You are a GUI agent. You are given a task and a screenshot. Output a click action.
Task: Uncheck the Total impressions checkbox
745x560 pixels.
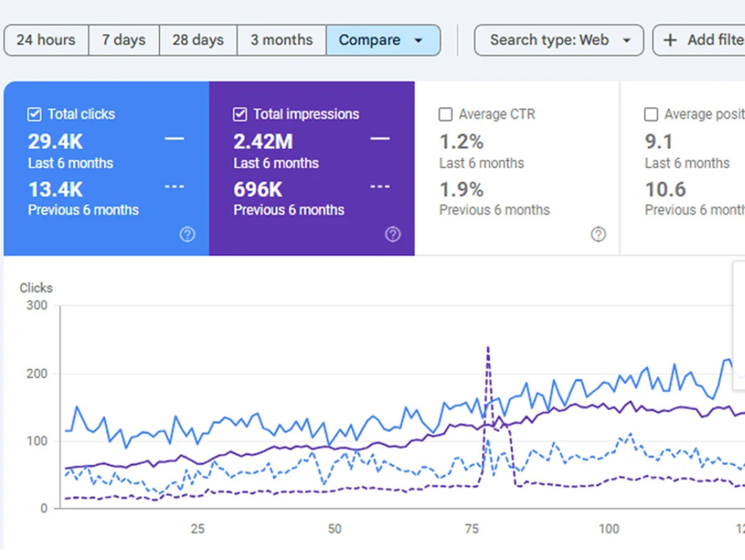(240, 115)
